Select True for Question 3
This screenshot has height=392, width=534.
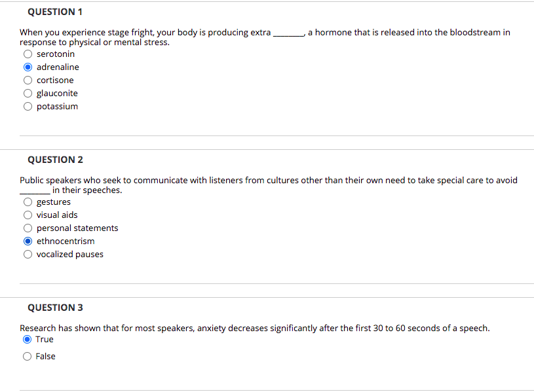[x=27, y=339]
